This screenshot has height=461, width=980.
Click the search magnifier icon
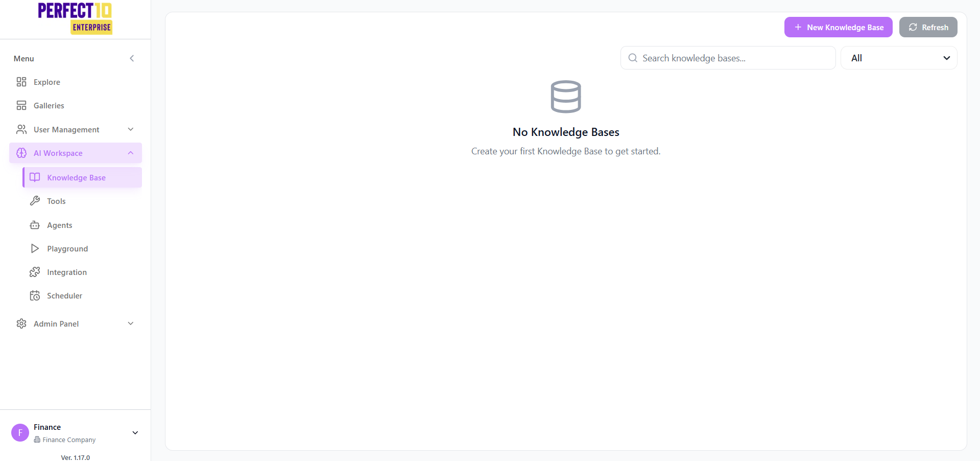point(633,58)
